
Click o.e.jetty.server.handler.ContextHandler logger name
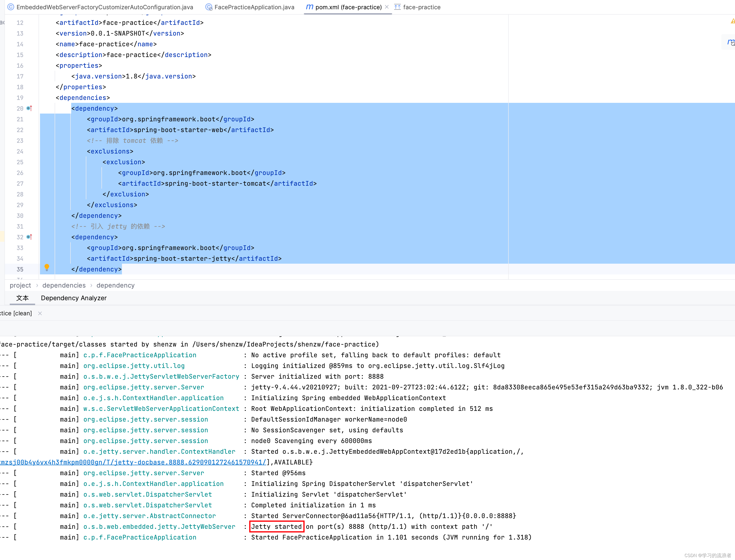pyautogui.click(x=159, y=452)
